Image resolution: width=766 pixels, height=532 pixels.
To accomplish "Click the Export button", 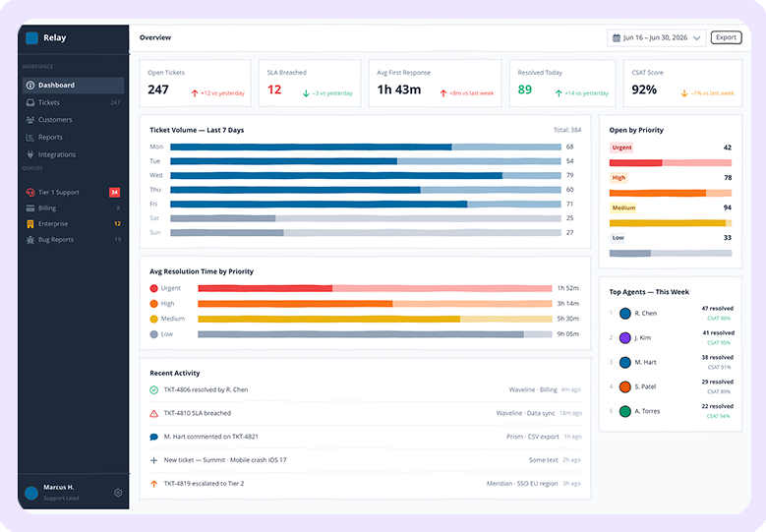I will 726,37.
